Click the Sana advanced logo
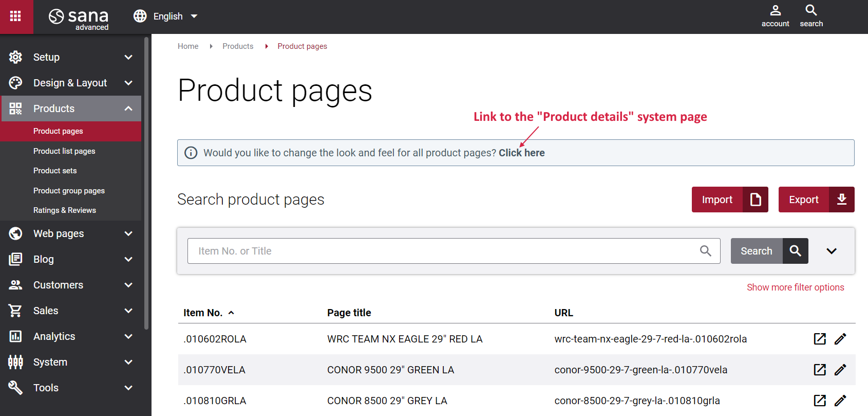The image size is (868, 416). click(79, 19)
